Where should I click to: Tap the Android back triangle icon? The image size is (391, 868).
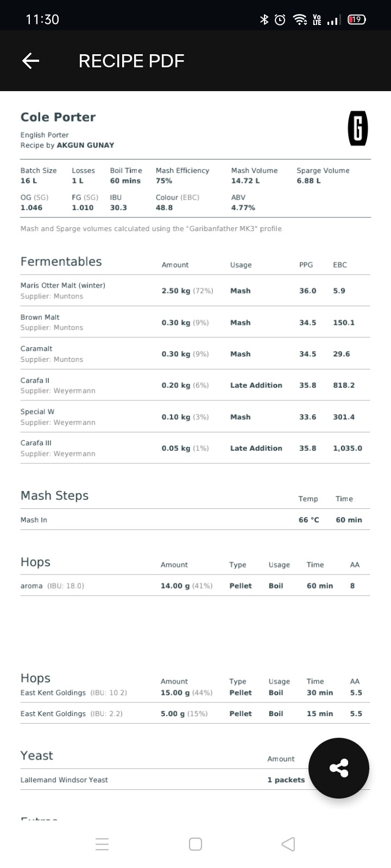coord(288,844)
